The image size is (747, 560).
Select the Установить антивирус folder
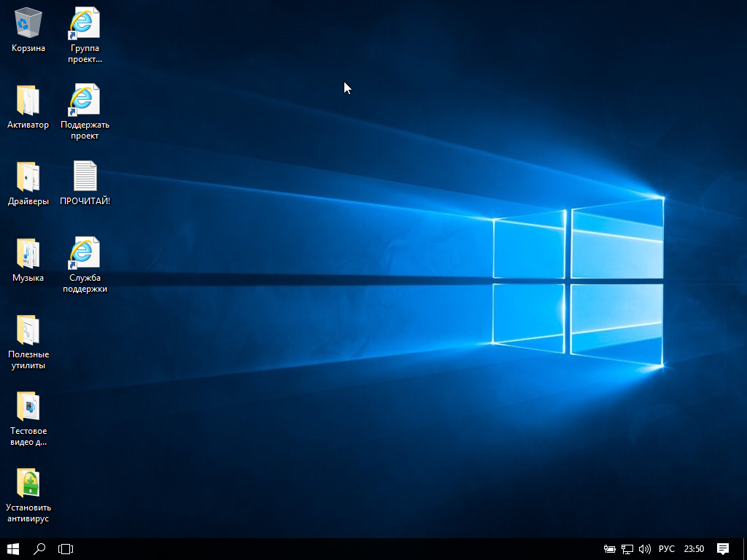28,495
